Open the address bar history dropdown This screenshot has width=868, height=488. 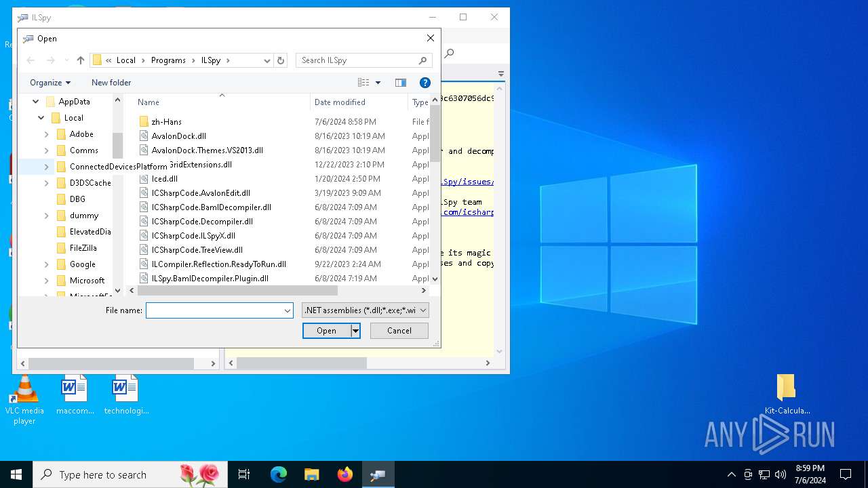point(267,60)
